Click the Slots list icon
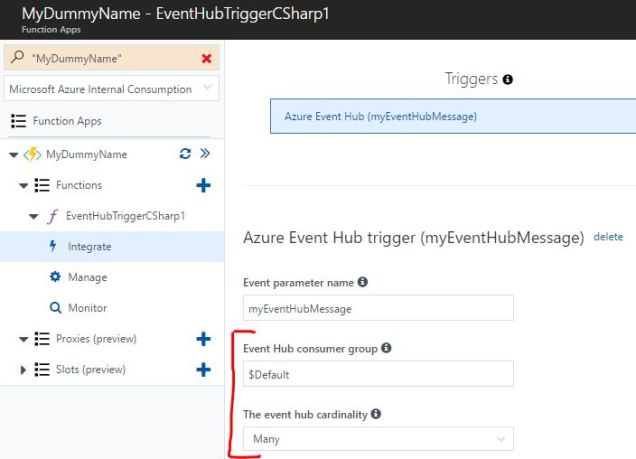The image size is (636, 459). [42, 369]
